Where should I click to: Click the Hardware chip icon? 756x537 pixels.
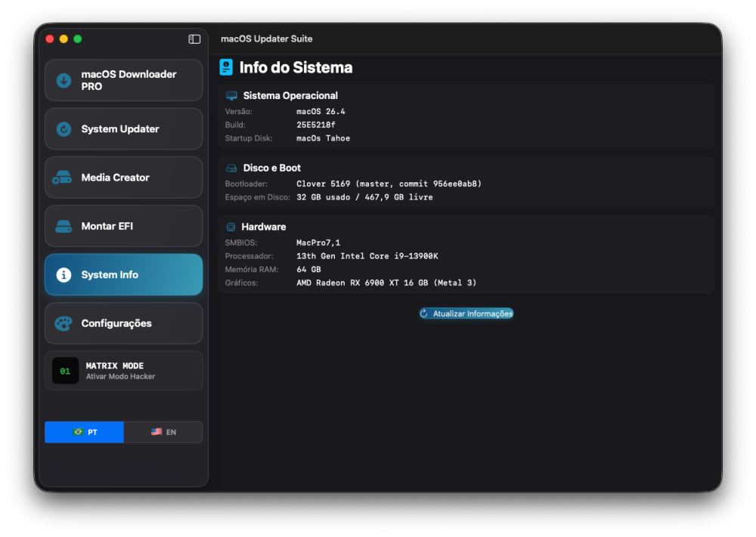click(231, 227)
